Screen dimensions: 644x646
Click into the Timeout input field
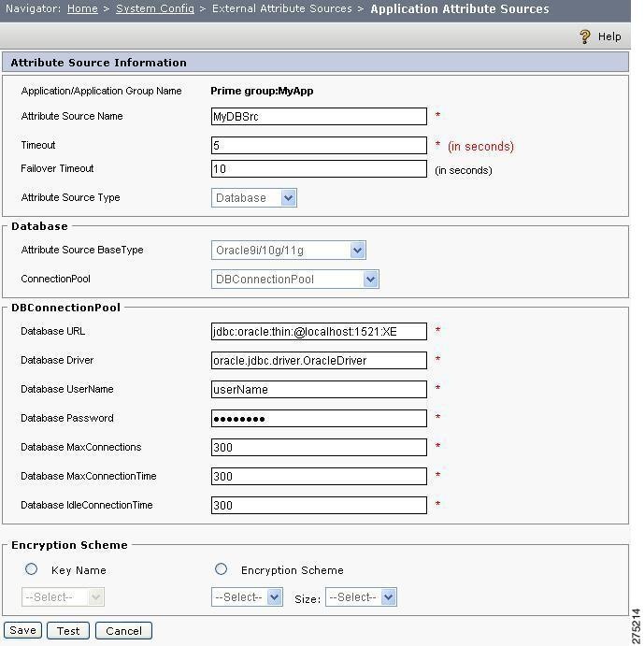click(x=319, y=146)
